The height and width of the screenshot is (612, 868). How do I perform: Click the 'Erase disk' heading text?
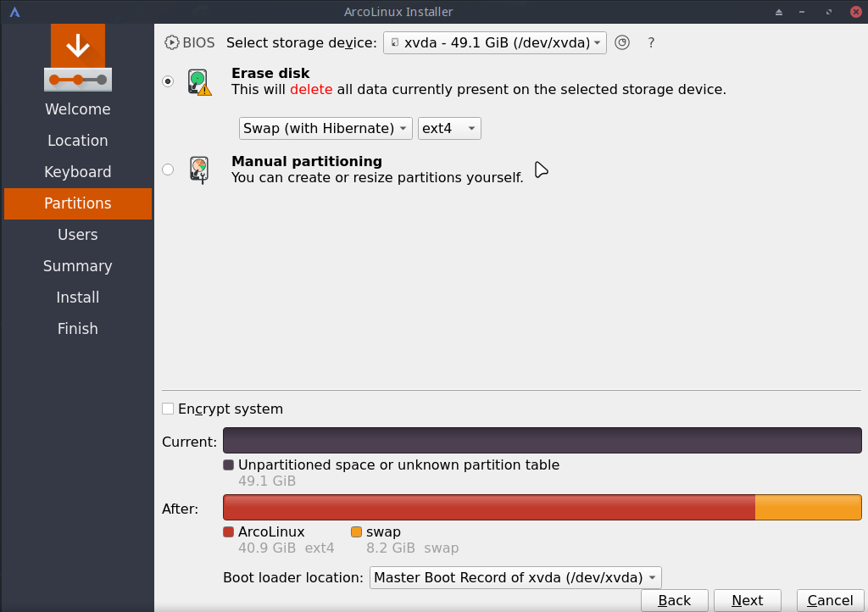[x=270, y=73]
